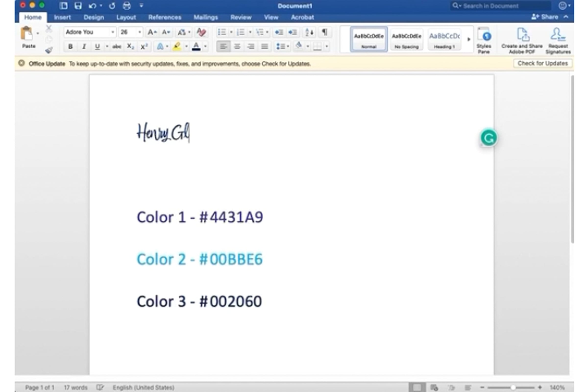The image size is (588, 392).
Task: Increase the paragraph indent
Action: click(293, 32)
